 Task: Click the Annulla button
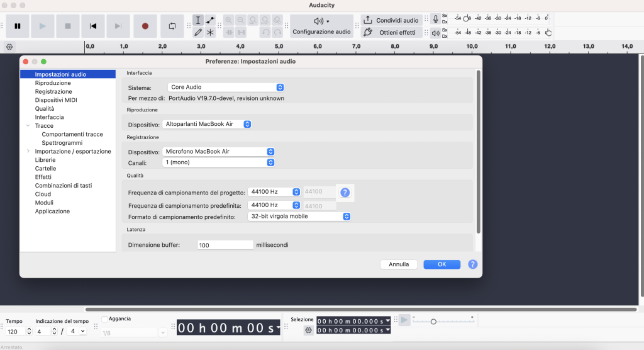399,264
